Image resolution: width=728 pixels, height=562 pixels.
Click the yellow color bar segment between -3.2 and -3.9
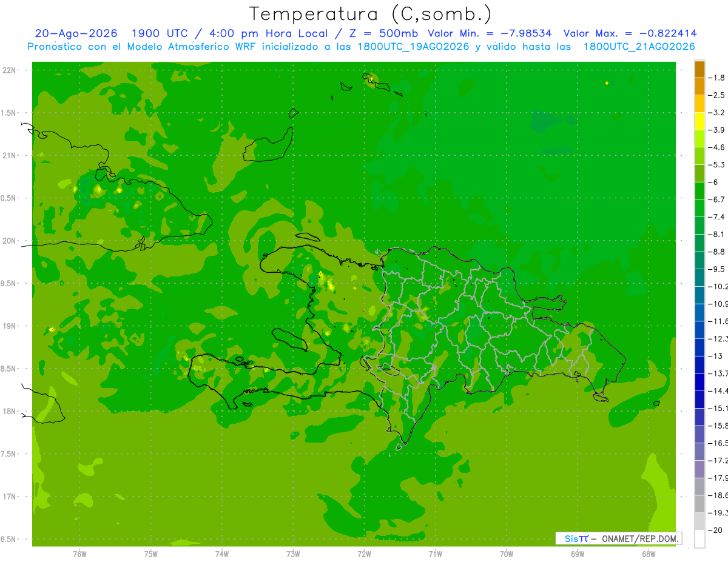click(699, 121)
